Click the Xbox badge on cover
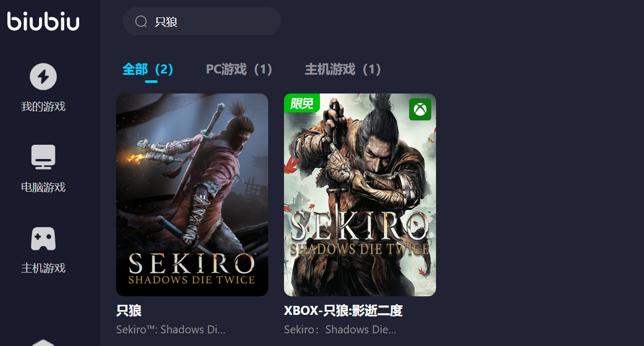644x346 pixels. (x=420, y=109)
